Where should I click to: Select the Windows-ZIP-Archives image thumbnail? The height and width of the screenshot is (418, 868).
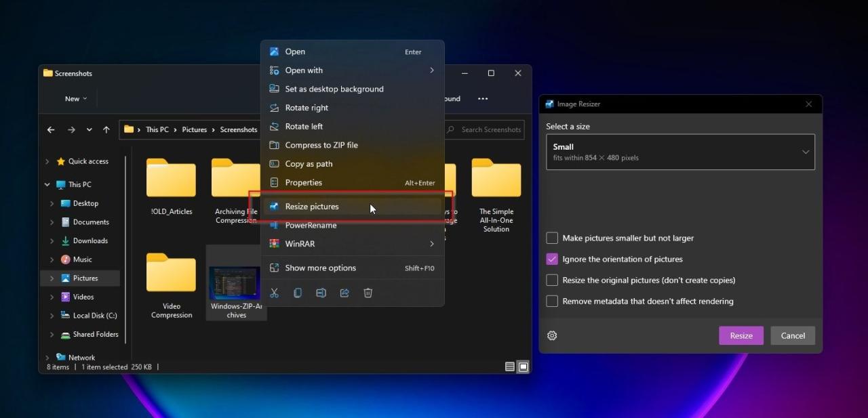tap(236, 284)
